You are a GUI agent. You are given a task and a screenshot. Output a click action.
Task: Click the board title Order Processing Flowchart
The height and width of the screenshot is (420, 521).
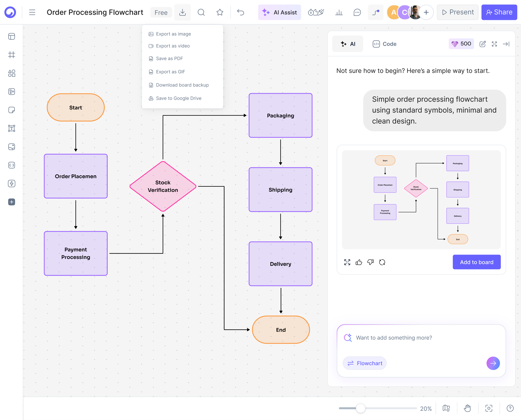click(x=95, y=12)
